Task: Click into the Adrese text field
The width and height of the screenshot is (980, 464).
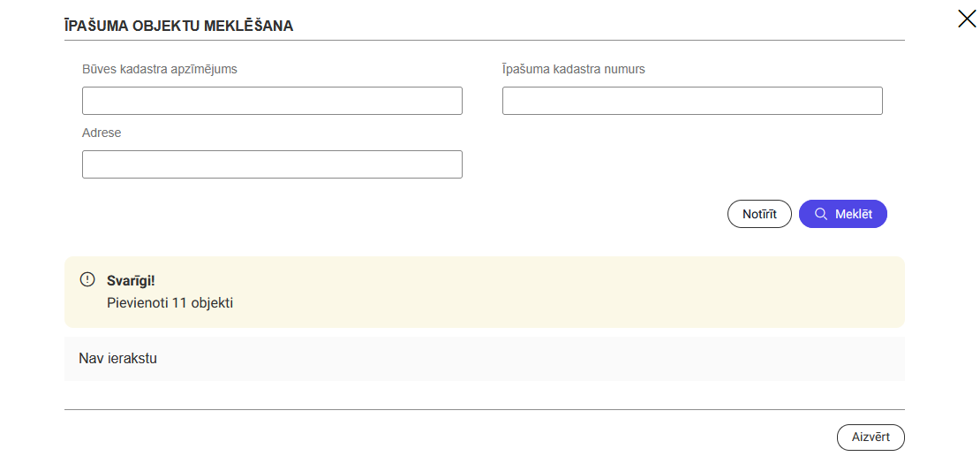Action: 272,164
